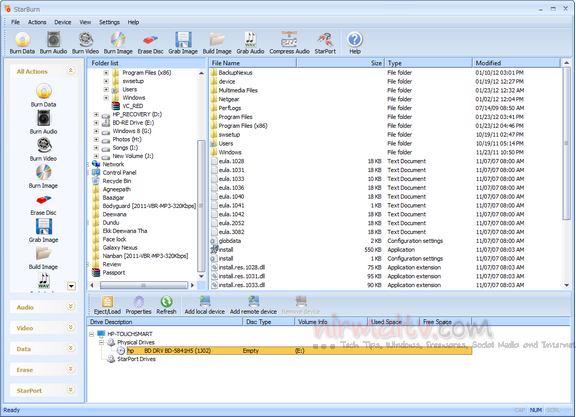Image resolution: width=576 pixels, height=417 pixels.
Task: Click the Drive Description column header
Action: pyautogui.click(x=165, y=322)
